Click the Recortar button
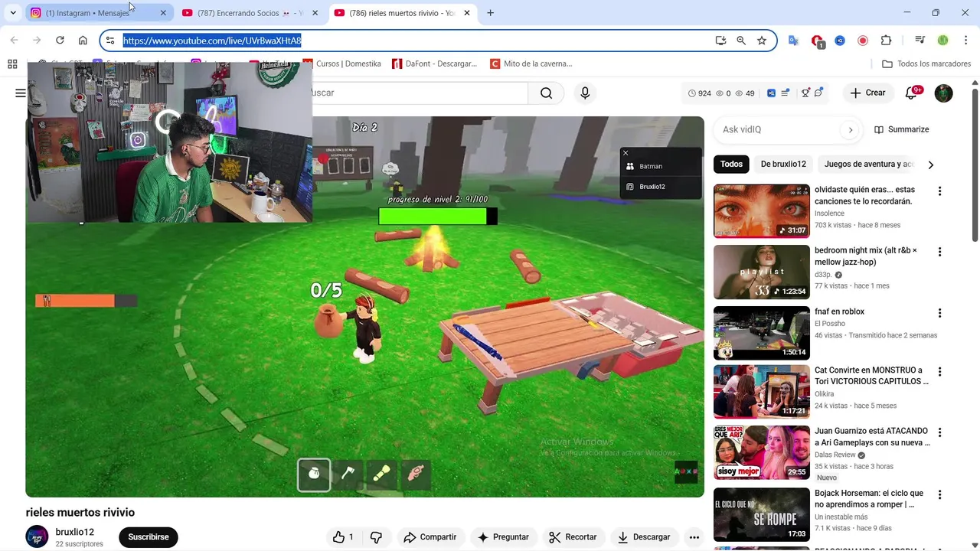The width and height of the screenshot is (980, 551). point(574,537)
